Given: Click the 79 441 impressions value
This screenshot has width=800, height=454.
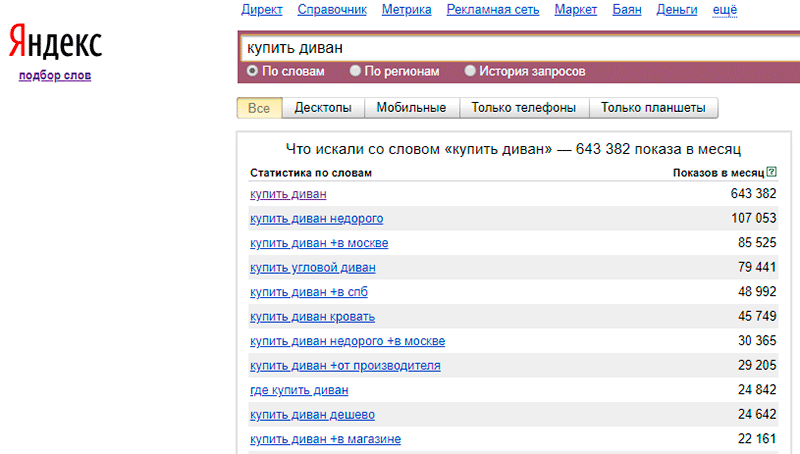Looking at the screenshot, I should (x=757, y=267).
